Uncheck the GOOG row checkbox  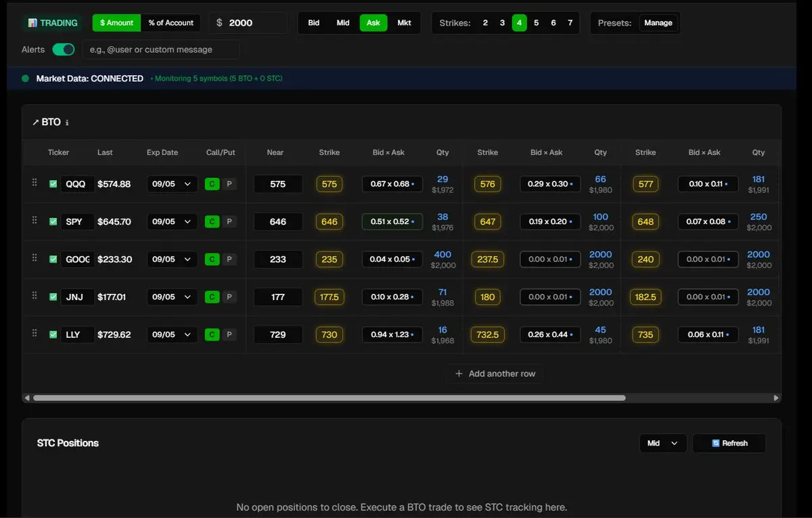click(x=53, y=259)
